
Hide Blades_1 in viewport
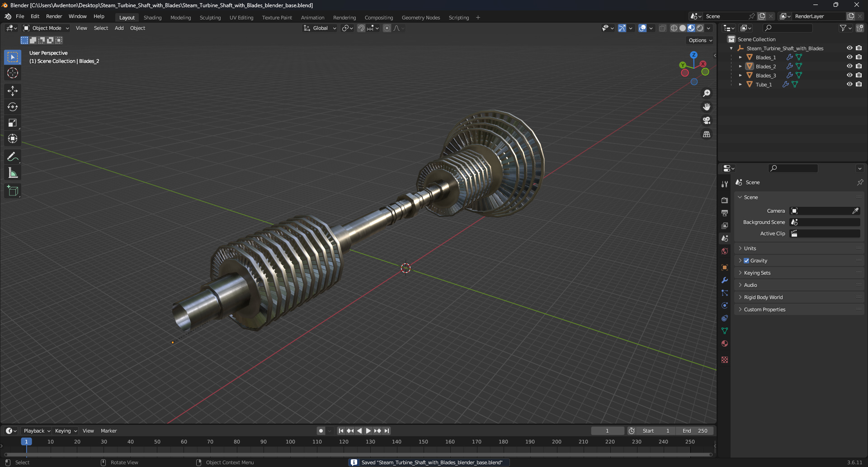(x=849, y=57)
